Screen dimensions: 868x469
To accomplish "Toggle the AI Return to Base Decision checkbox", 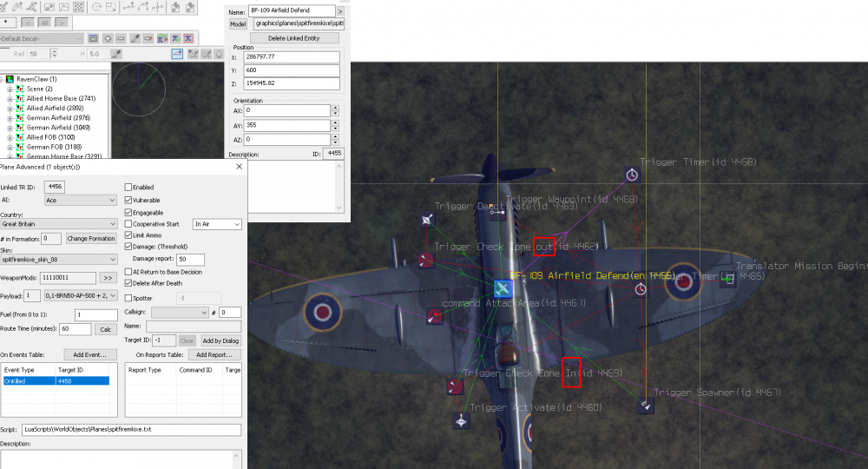I will click(x=128, y=271).
